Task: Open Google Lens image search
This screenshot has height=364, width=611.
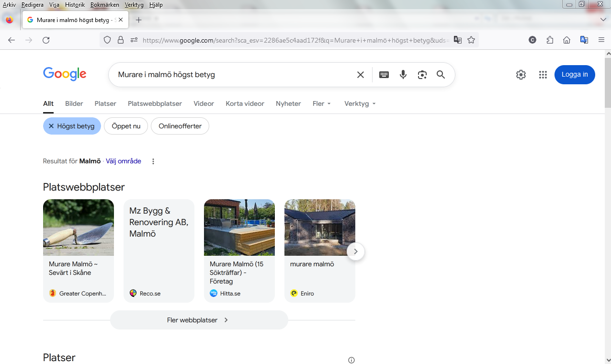Action: (x=422, y=75)
